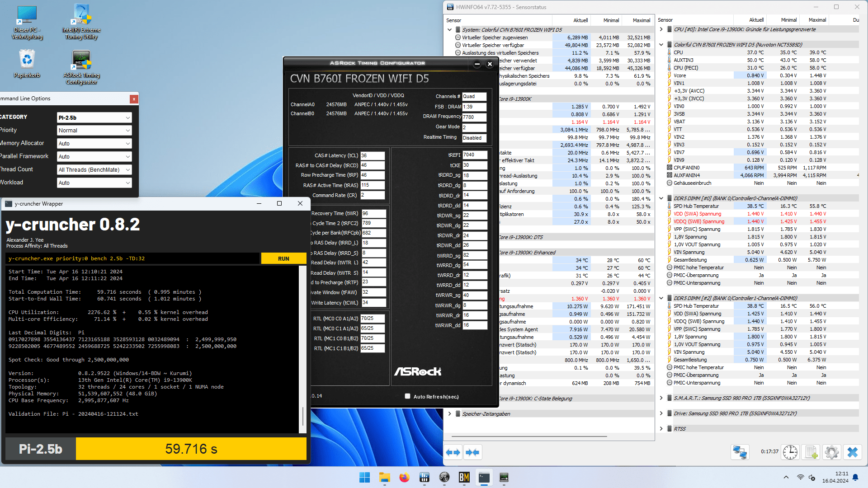
Task: Click the BenchMate BM taskbar icon
Action: (464, 477)
